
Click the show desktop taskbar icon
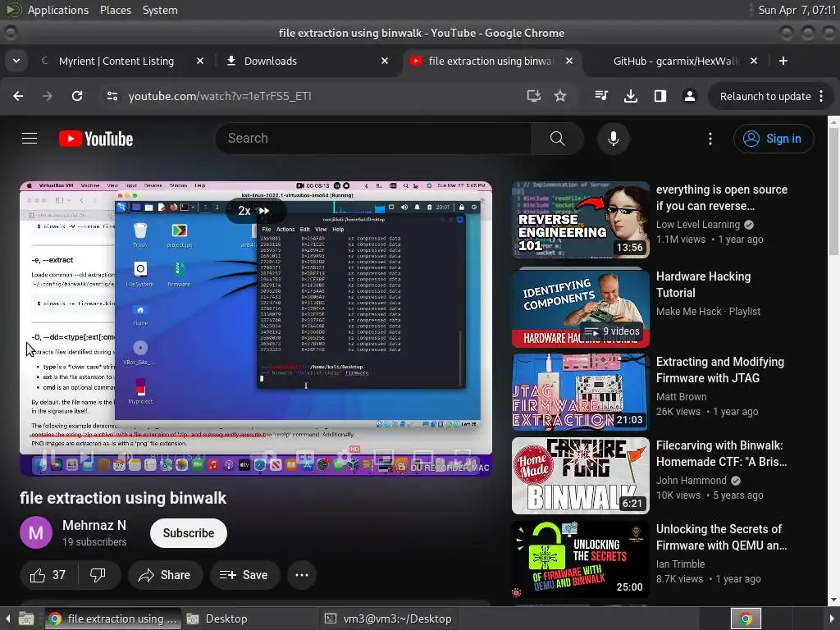26,619
